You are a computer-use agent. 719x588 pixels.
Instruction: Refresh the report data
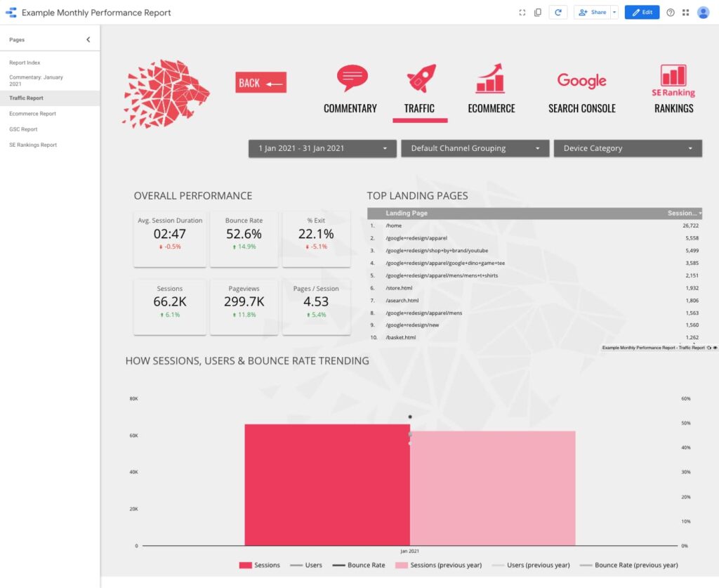[x=558, y=13]
